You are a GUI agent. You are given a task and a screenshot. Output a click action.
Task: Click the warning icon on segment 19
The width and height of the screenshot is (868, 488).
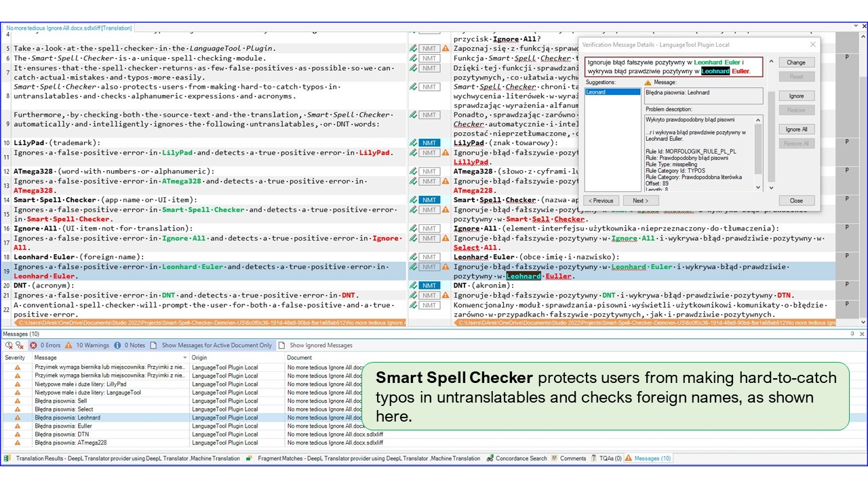pos(446,267)
